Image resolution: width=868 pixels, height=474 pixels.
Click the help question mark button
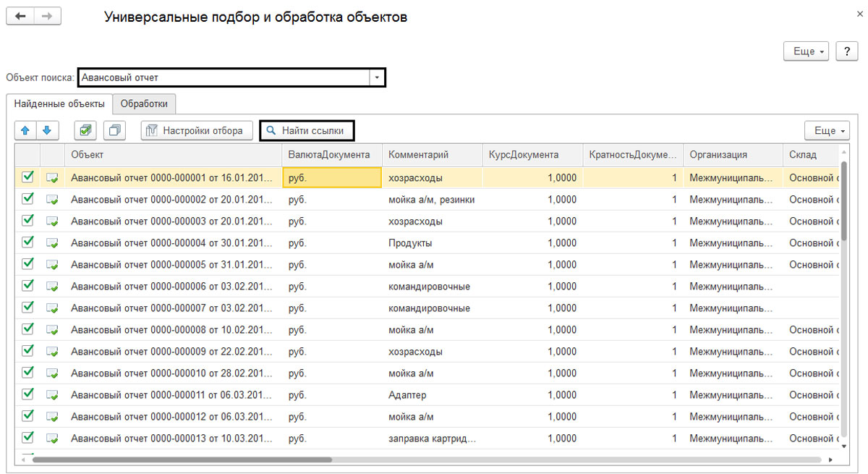click(x=846, y=51)
